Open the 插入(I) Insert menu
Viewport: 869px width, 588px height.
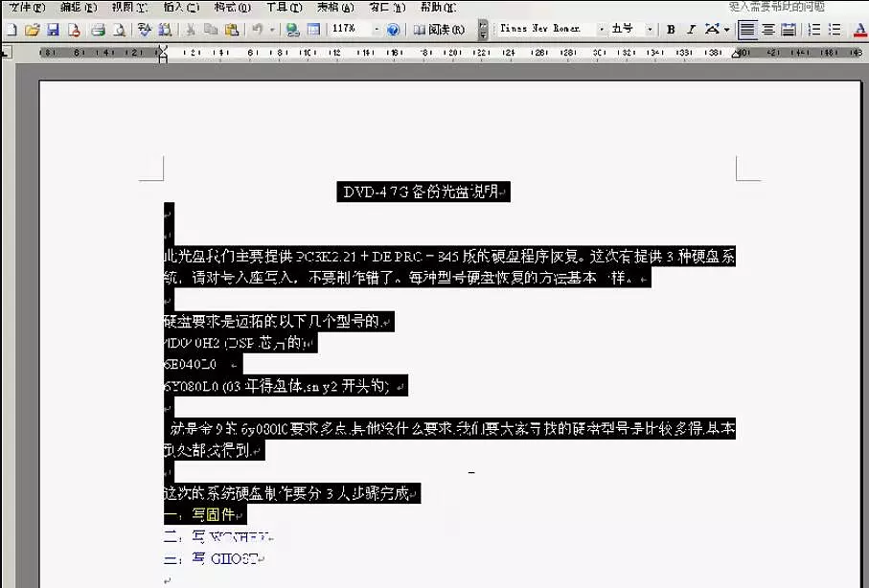click(181, 8)
